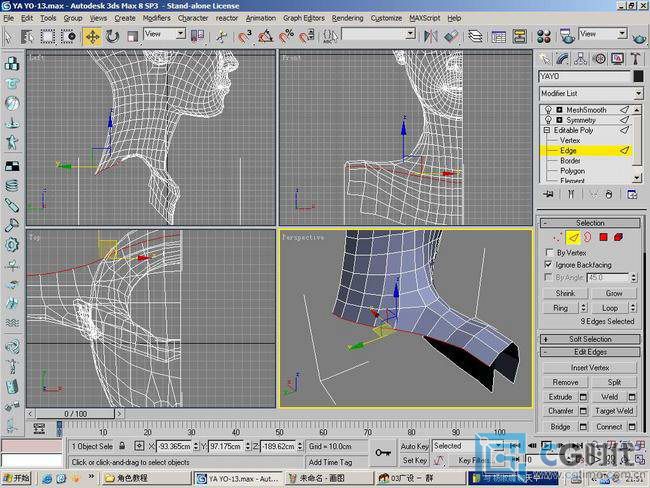Activate the Select and Scale tool
Screen dimensions: 650x488
click(132, 37)
